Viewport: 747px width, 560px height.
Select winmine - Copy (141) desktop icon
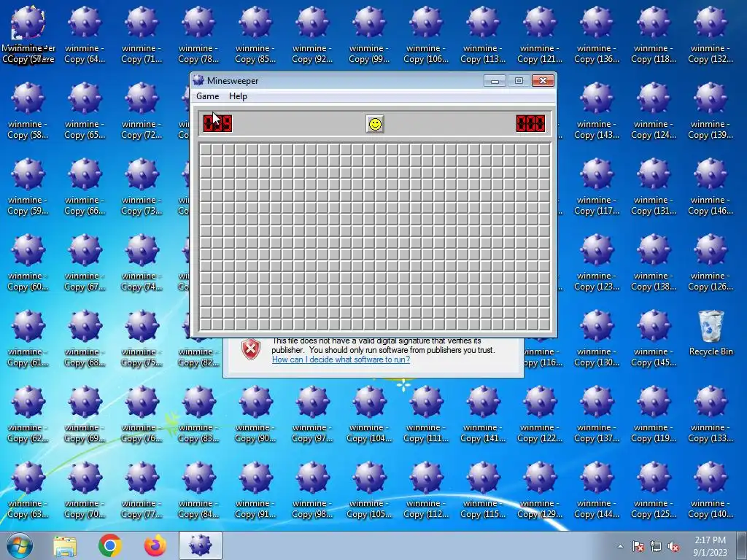pyautogui.click(x=483, y=414)
